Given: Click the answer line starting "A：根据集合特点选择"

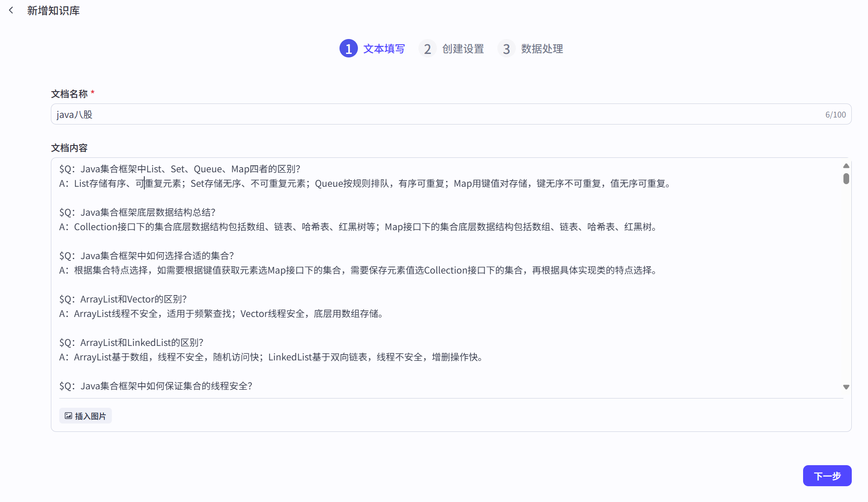Looking at the screenshot, I should (358, 270).
